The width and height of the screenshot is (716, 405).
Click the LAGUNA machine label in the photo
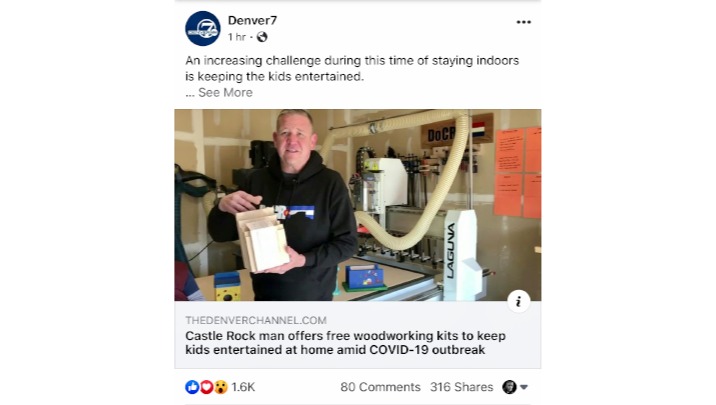451,250
